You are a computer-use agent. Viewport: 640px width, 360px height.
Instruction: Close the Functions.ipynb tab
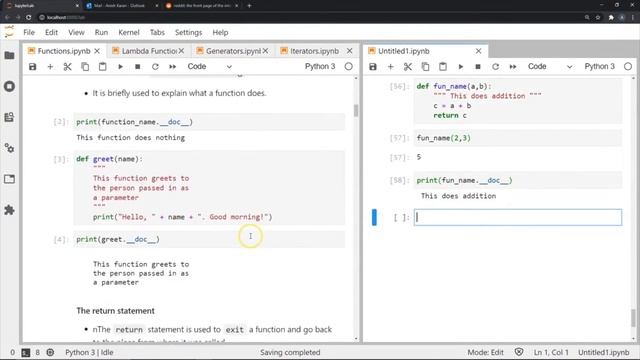click(97, 51)
